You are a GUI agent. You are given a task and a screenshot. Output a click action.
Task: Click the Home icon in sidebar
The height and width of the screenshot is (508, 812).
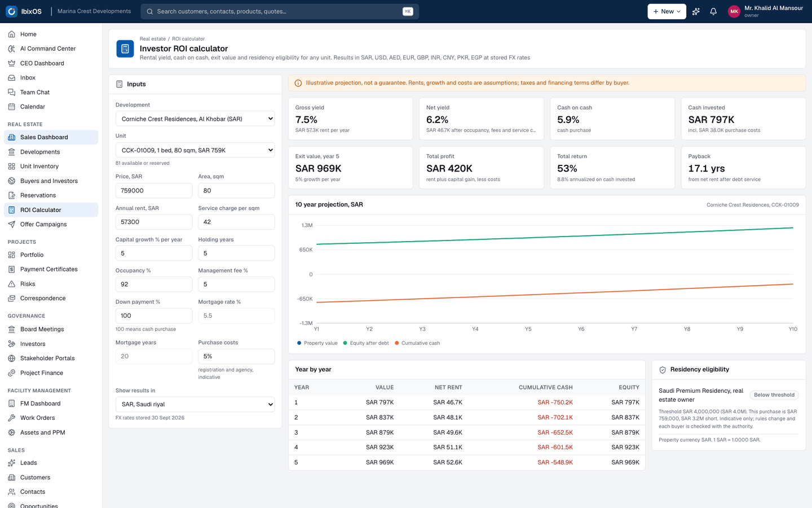pos(12,34)
